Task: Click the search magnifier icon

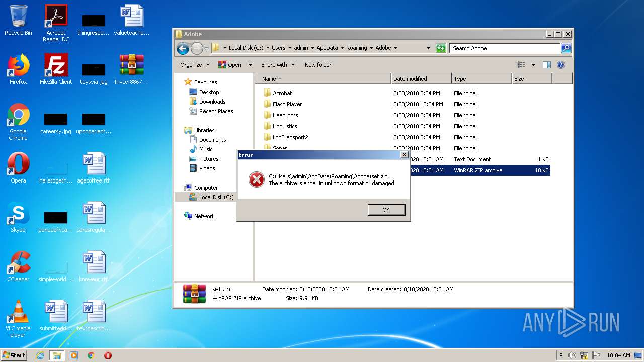Action: 566,48
